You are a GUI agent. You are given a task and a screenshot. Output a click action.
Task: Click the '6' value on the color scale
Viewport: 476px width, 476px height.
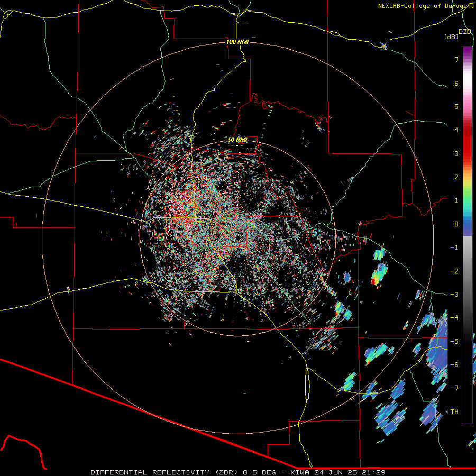pyautogui.click(x=456, y=83)
